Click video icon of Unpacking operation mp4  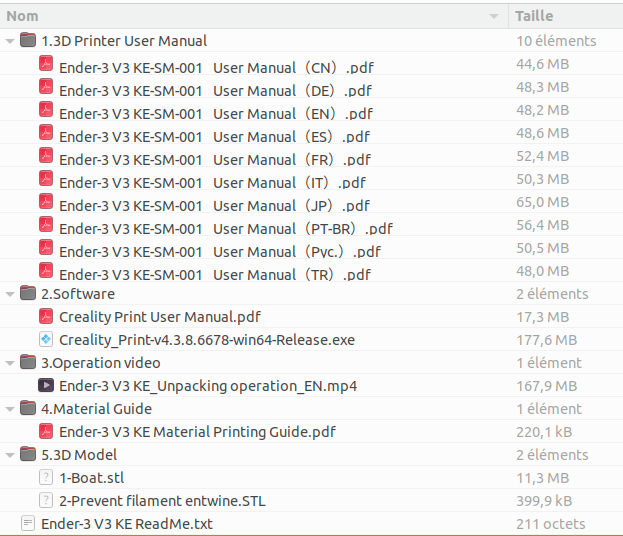pos(46,385)
